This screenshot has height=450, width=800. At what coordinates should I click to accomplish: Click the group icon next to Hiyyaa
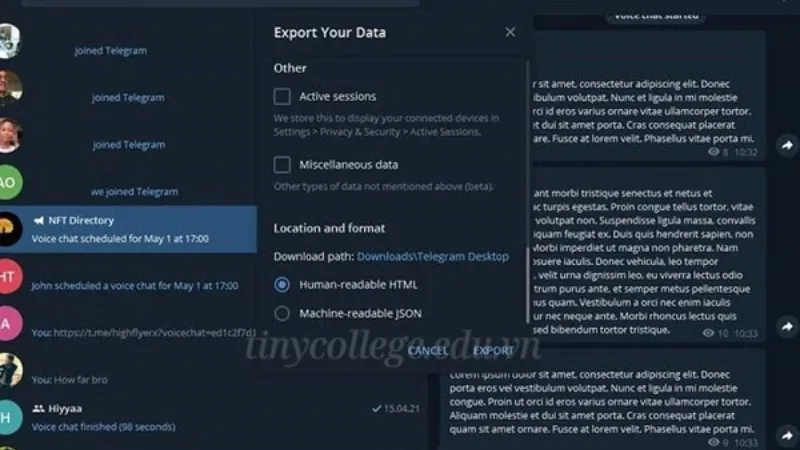point(38,409)
